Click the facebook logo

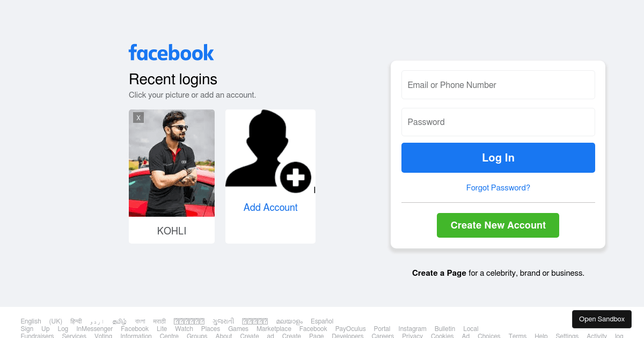pyautogui.click(x=171, y=53)
